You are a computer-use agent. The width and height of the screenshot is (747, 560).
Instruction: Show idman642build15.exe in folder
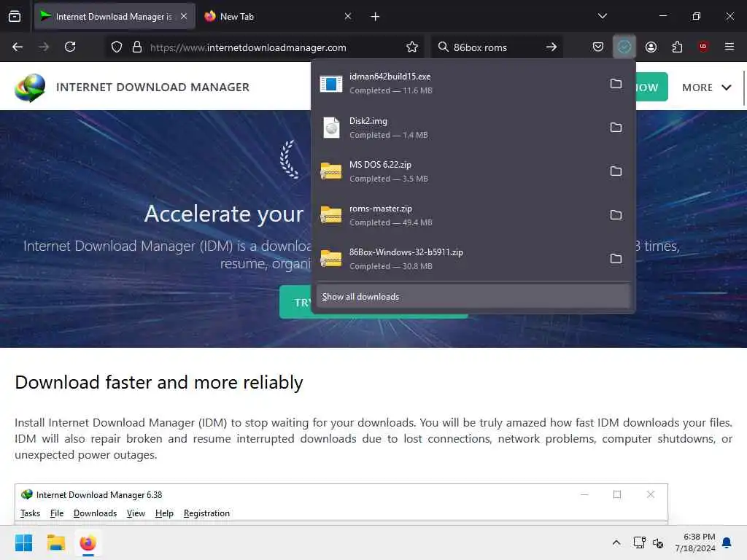[616, 83]
